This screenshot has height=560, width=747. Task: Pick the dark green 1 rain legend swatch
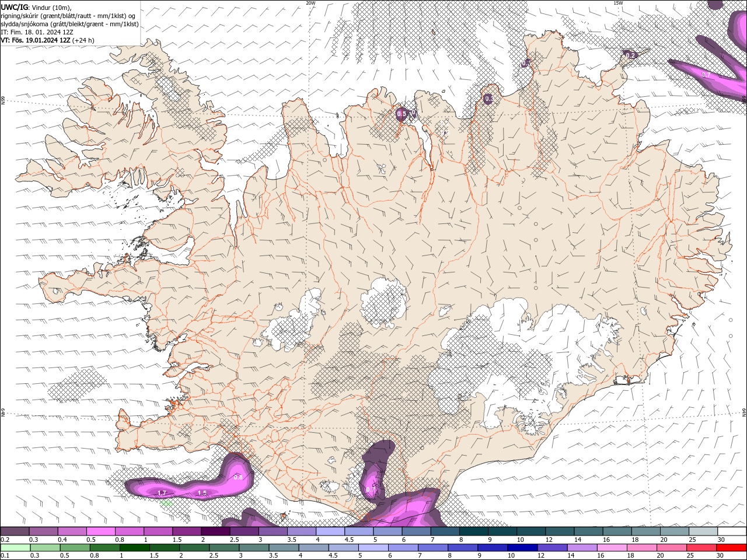coord(135,548)
